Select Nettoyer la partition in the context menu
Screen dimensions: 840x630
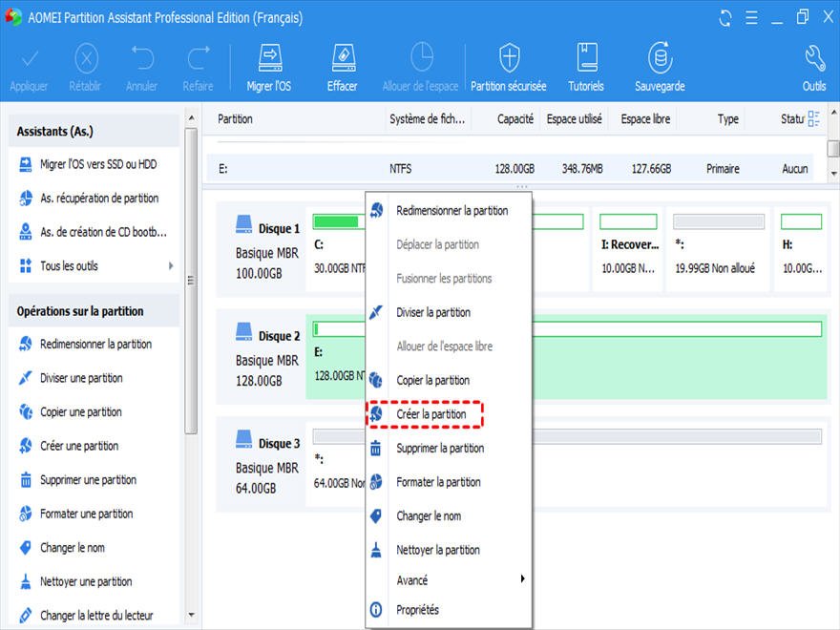coord(449,550)
